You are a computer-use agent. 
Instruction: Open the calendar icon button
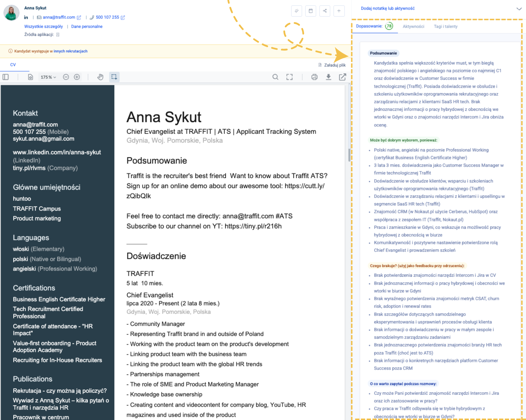click(311, 11)
